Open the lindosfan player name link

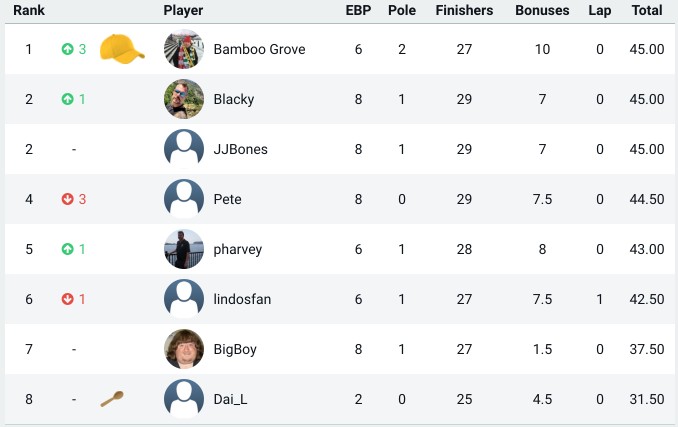point(242,299)
